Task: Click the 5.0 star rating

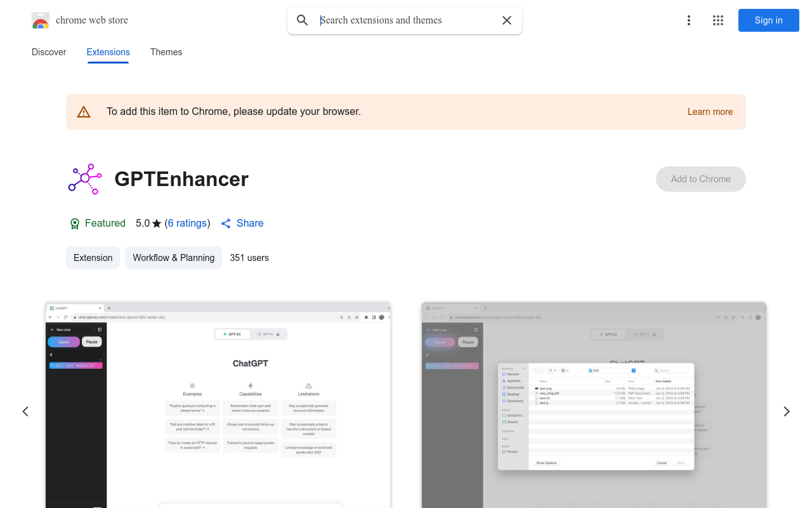Action: (148, 224)
